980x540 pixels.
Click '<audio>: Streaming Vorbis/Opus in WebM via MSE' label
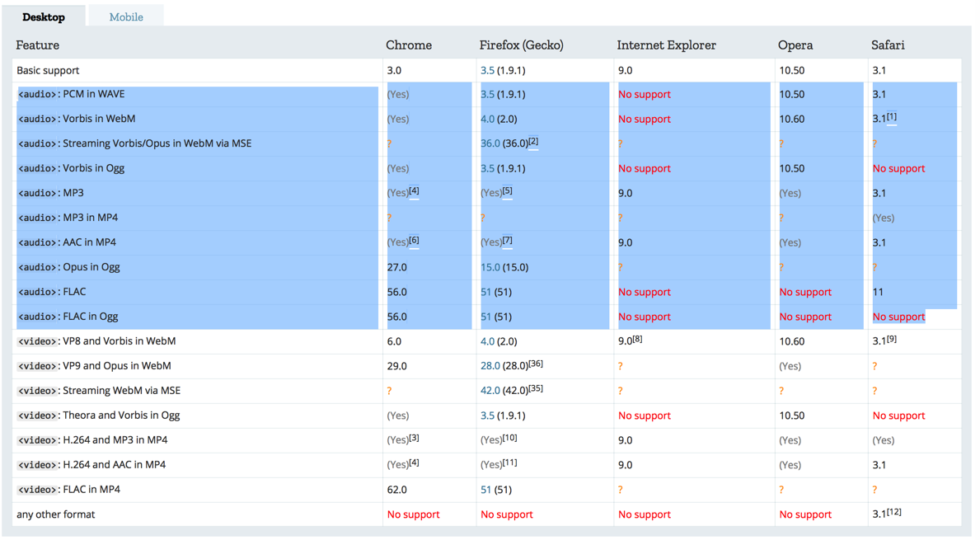(135, 143)
